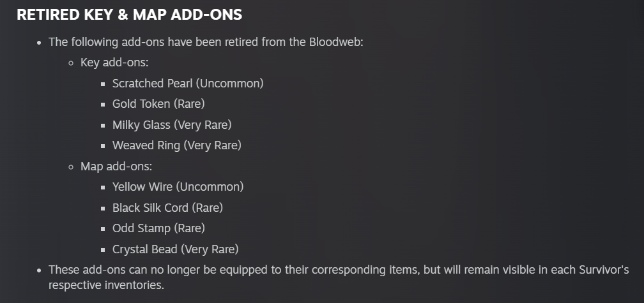Screen dimensions: 644x303
Task: Click the note 'These add-ons can no longer be equipped'
Action: [x=339, y=277]
